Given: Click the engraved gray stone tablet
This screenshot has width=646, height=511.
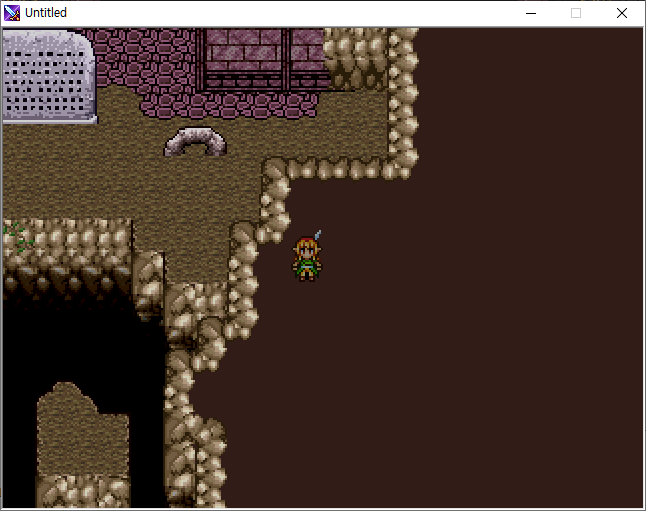Looking at the screenshot, I should (x=50, y=77).
